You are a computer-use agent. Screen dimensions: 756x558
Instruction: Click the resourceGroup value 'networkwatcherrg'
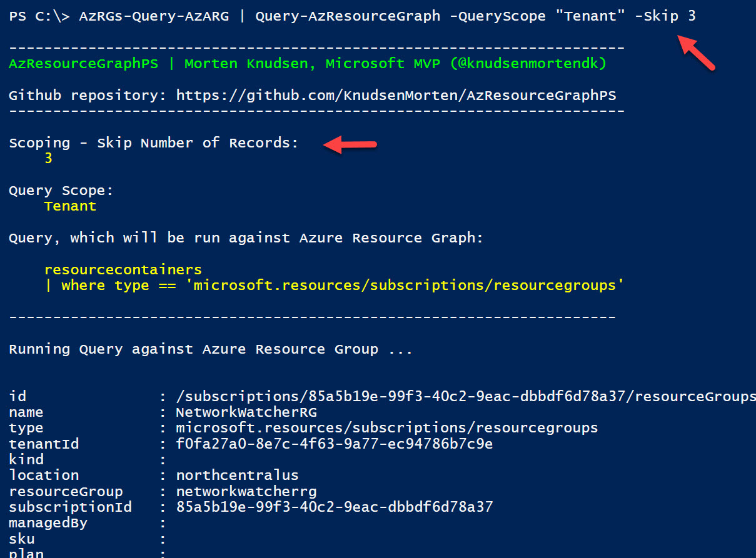point(246,492)
